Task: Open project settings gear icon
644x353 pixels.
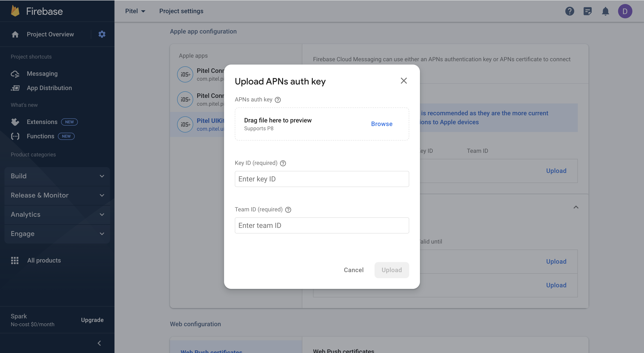Action: [x=102, y=34]
